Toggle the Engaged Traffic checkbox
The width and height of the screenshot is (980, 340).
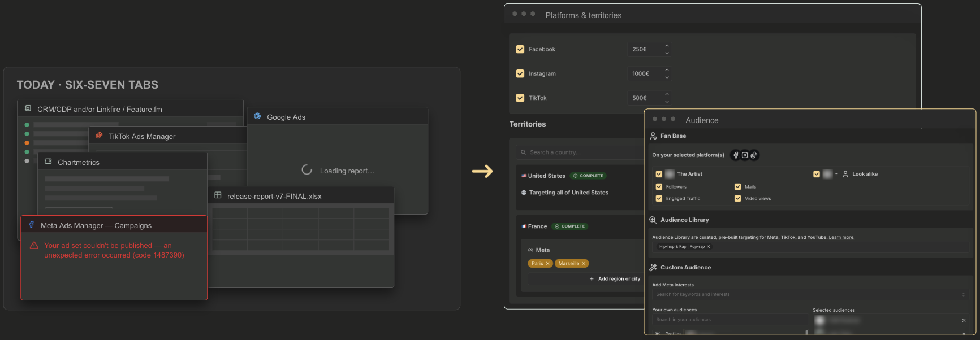pos(659,198)
